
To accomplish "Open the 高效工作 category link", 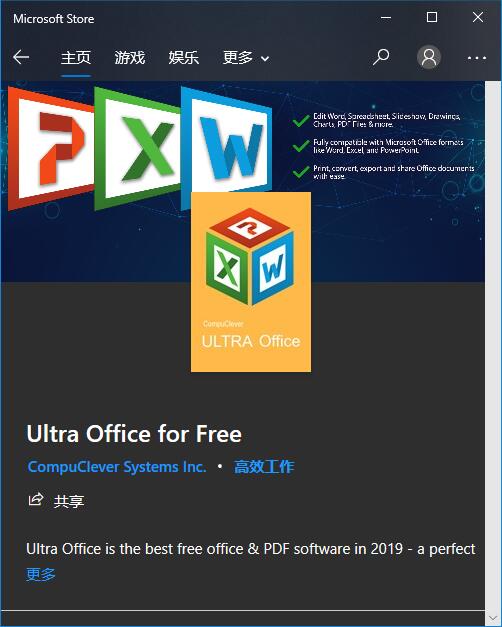I will tap(264, 467).
